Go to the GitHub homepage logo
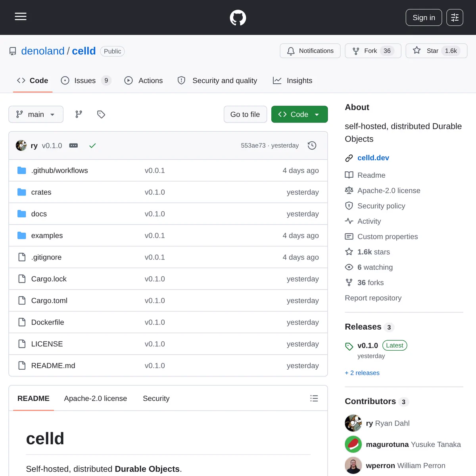 tap(238, 18)
